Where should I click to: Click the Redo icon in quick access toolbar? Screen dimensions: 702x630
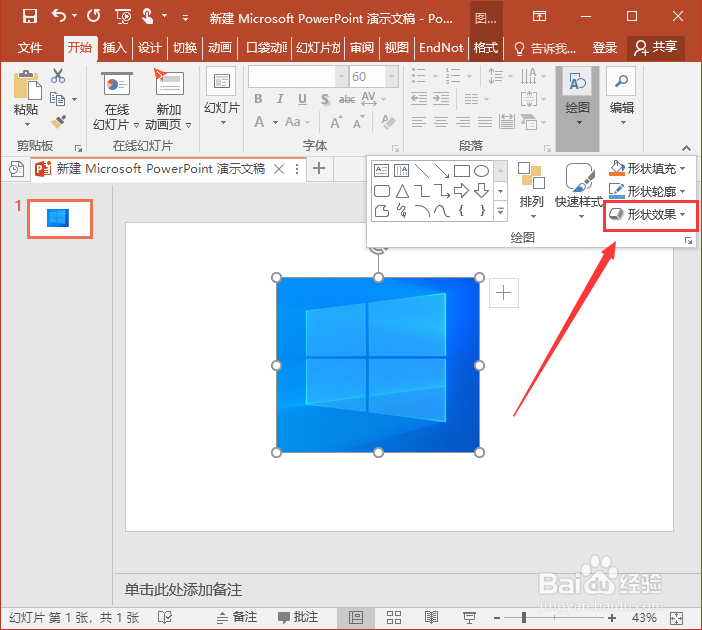tap(94, 16)
